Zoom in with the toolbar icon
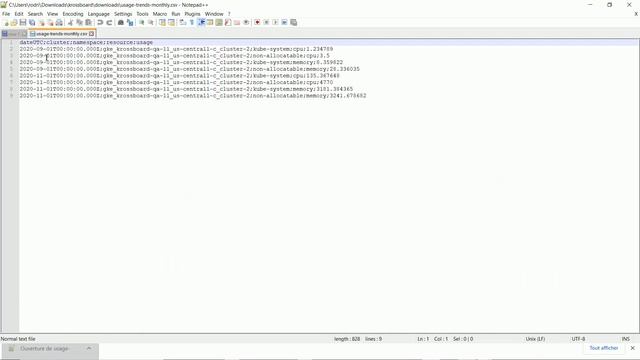The height and width of the screenshot is (360, 640). (x=141, y=22)
